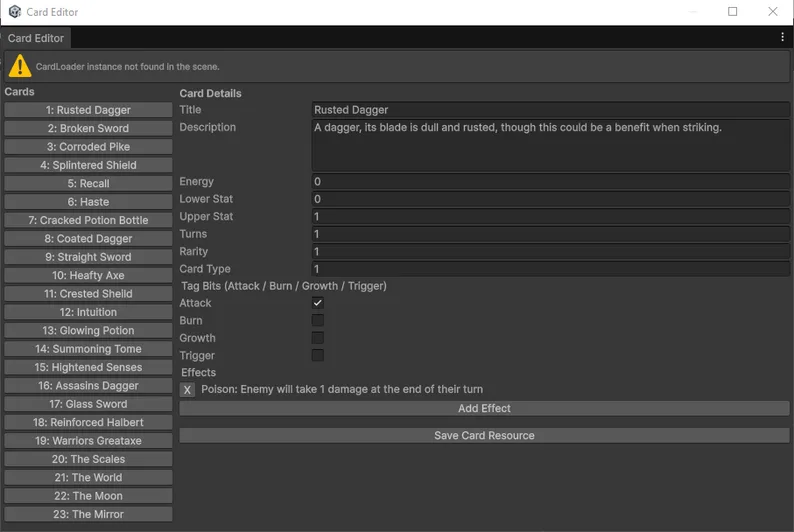
Task: Click the CardLoader instance warning message
Action: pyautogui.click(x=127, y=66)
